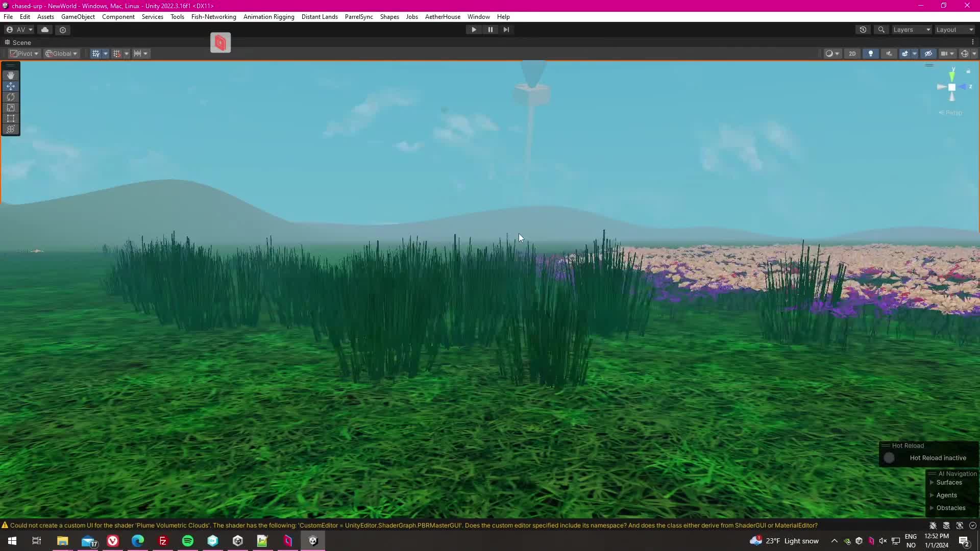This screenshot has width=980, height=551.
Task: Select the Rect transform tool
Action: tap(11, 118)
